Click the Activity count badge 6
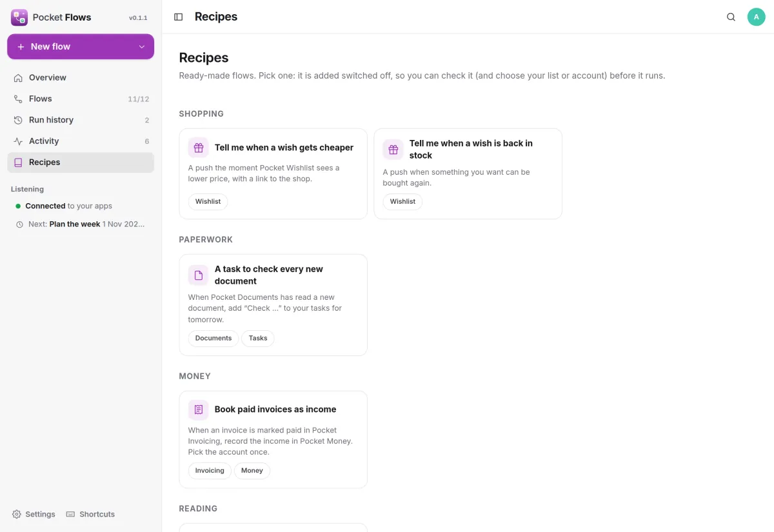 click(147, 142)
